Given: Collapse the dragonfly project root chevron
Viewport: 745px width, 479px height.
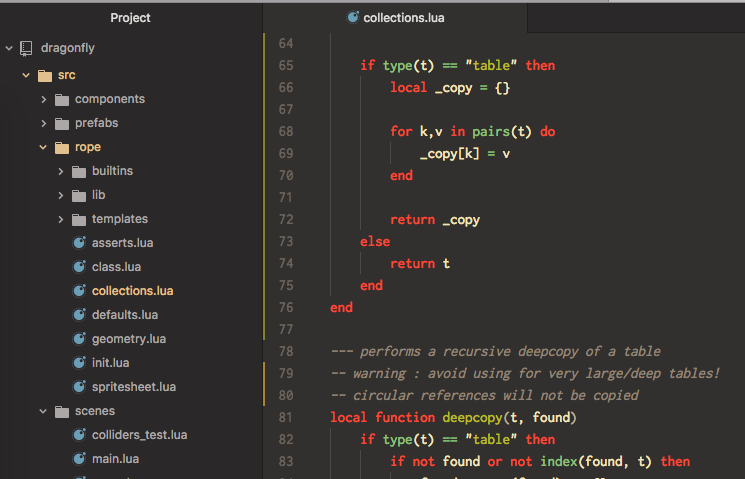Looking at the screenshot, I should tap(9, 48).
